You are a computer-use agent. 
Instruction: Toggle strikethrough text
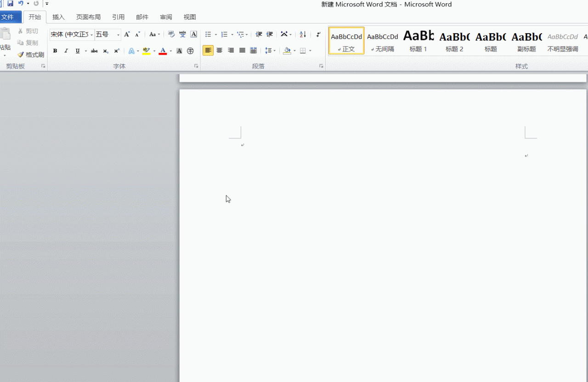point(94,51)
